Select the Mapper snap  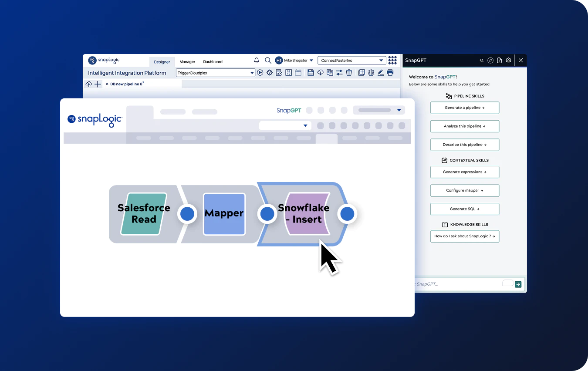click(x=224, y=214)
